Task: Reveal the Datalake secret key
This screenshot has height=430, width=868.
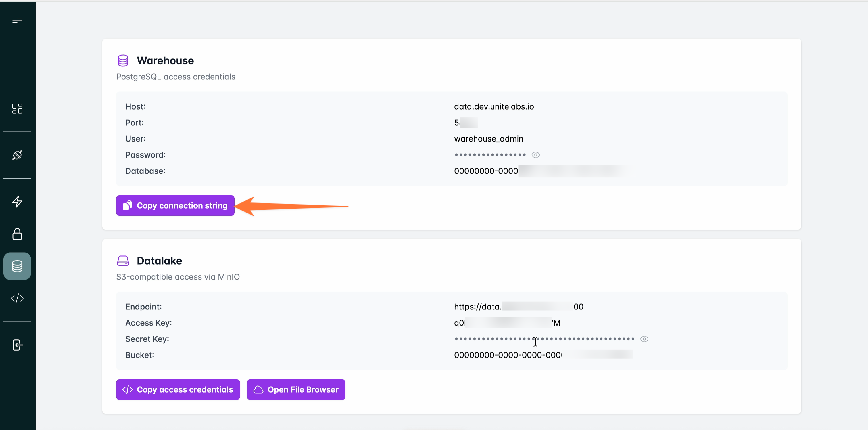Action: click(x=644, y=339)
